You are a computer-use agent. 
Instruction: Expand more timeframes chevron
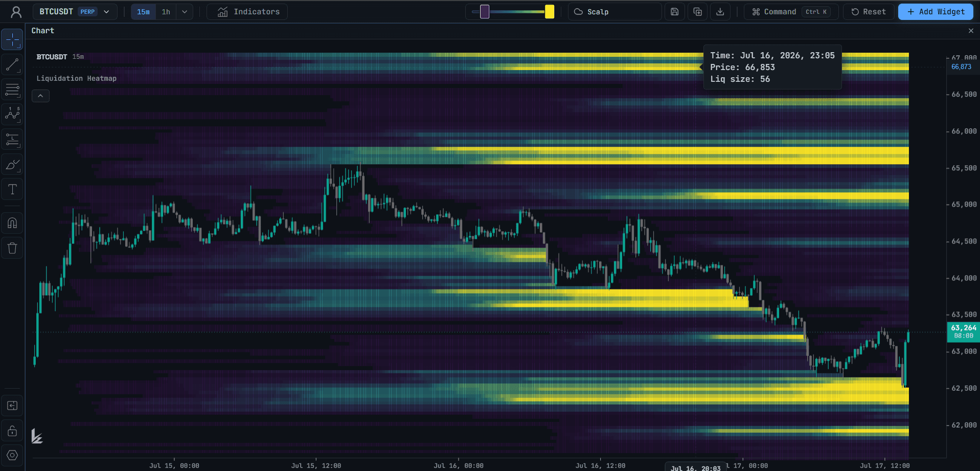pyautogui.click(x=185, y=12)
